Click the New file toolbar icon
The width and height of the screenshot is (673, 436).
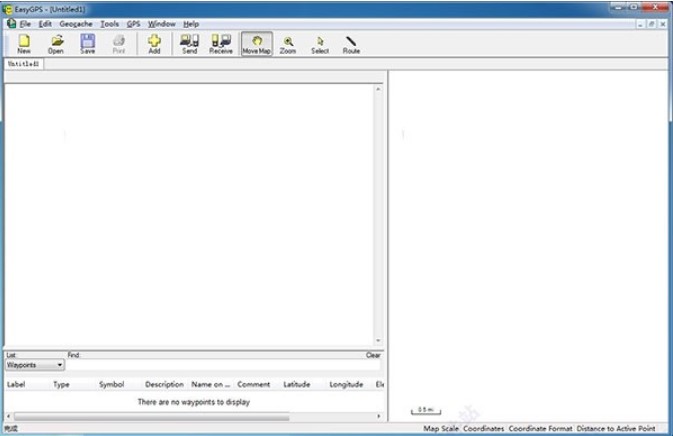[x=24, y=44]
